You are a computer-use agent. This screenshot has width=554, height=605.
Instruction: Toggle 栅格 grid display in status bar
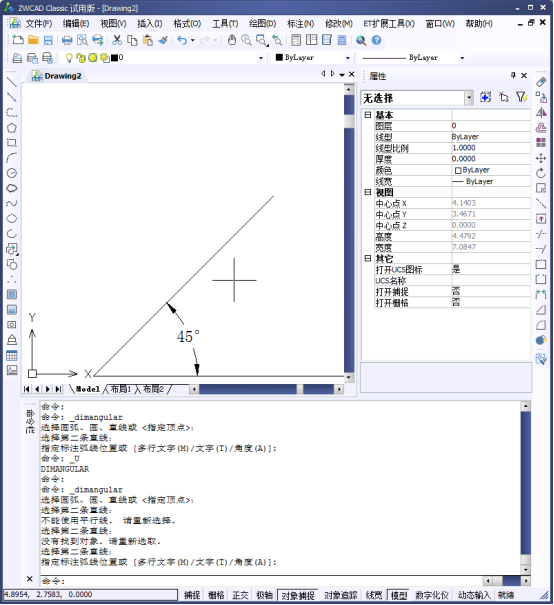point(216,595)
